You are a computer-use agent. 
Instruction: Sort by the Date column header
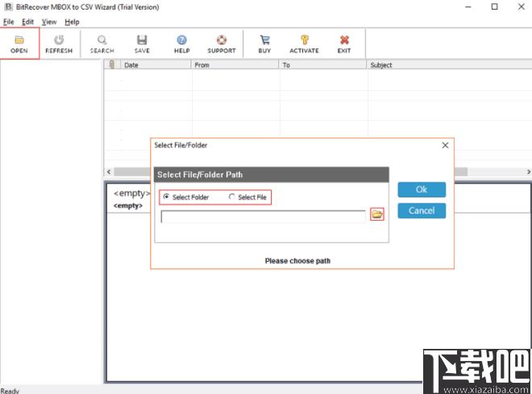click(156, 64)
